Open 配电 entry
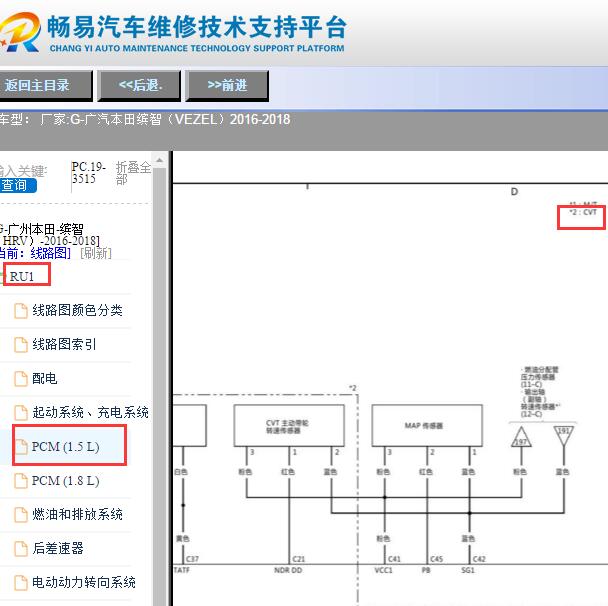Image resolution: width=608 pixels, height=606 pixels. point(45,378)
